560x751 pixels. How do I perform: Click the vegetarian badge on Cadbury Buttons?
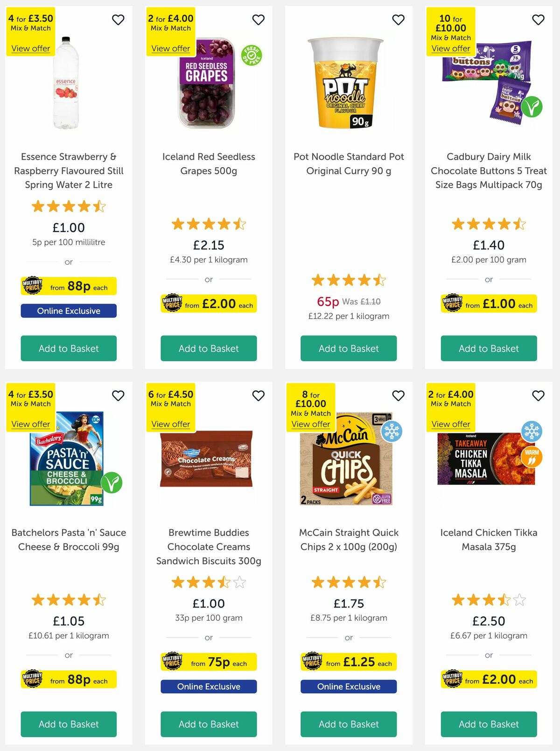tap(532, 106)
